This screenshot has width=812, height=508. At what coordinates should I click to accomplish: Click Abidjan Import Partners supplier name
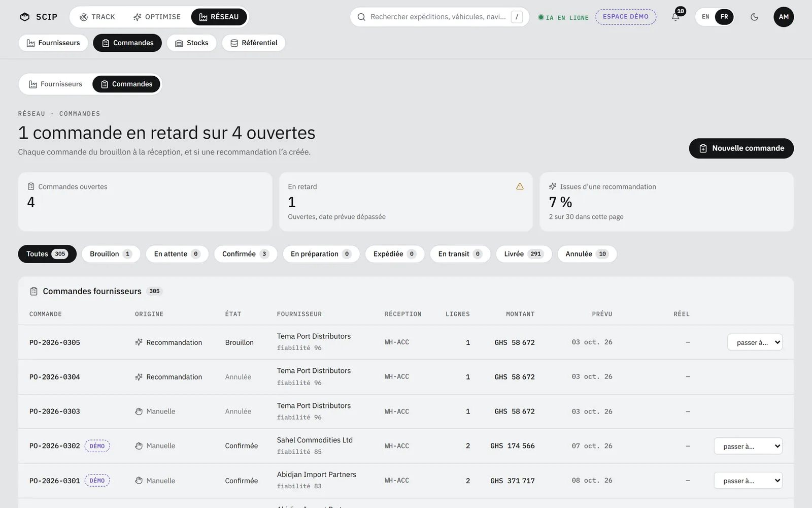coord(317,474)
